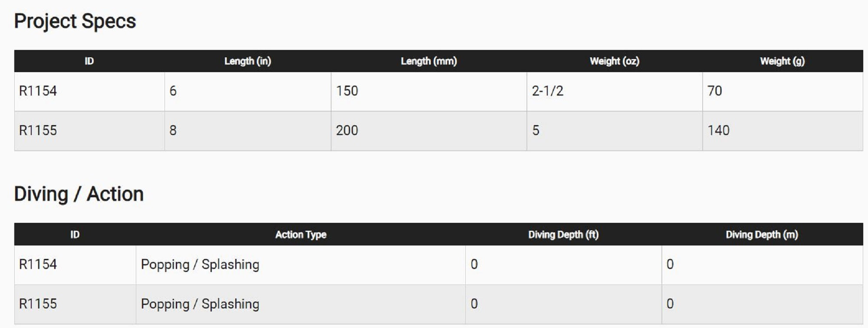868x328 pixels.
Task: Select the 200 length cell
Action: point(347,130)
